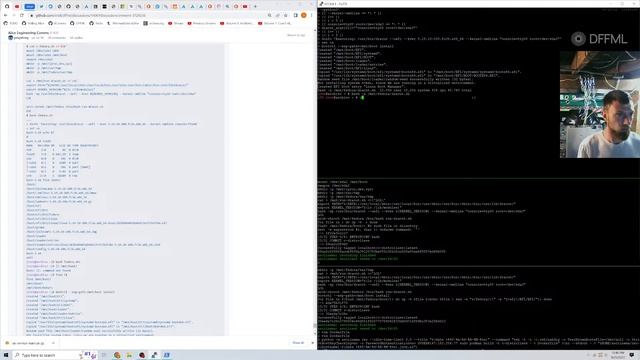The height and width of the screenshot is (360, 640).
Task: Open a new browser tab with plus
Action: click(x=256, y=7)
